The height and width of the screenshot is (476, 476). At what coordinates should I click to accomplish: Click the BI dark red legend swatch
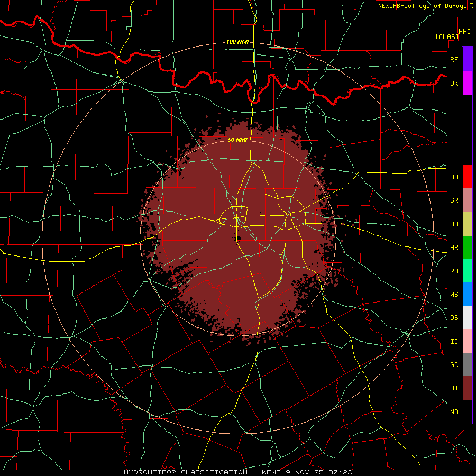(x=467, y=388)
